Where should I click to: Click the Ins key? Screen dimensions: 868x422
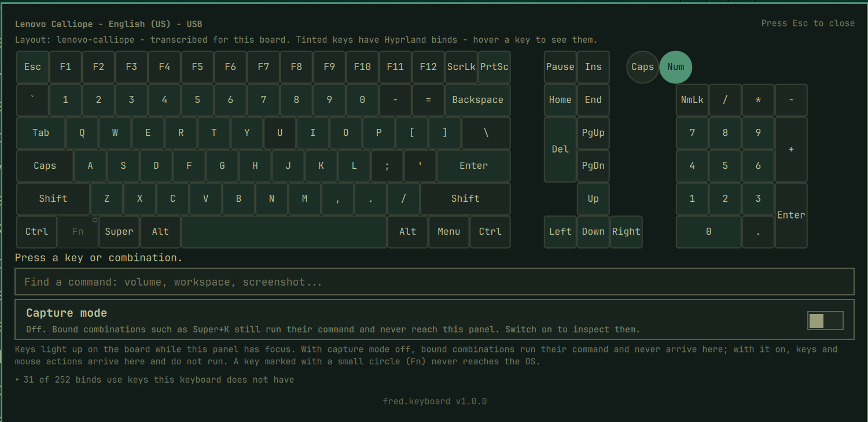(x=593, y=67)
